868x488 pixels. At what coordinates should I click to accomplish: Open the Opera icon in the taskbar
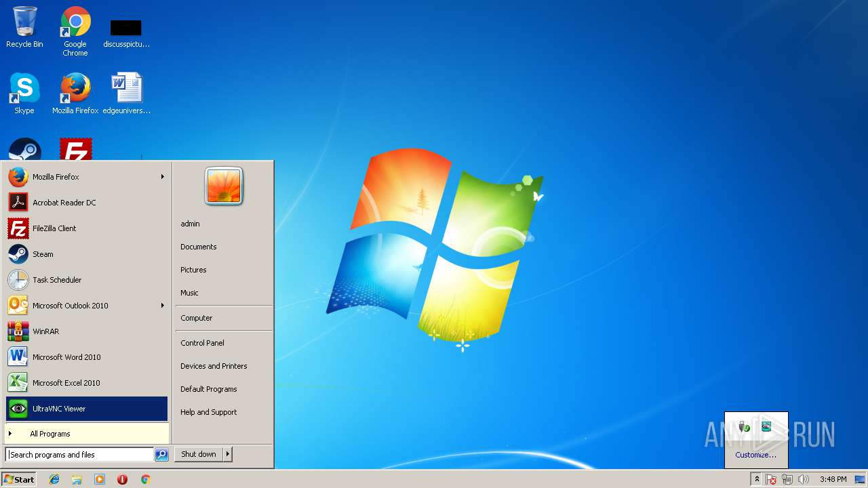click(122, 479)
